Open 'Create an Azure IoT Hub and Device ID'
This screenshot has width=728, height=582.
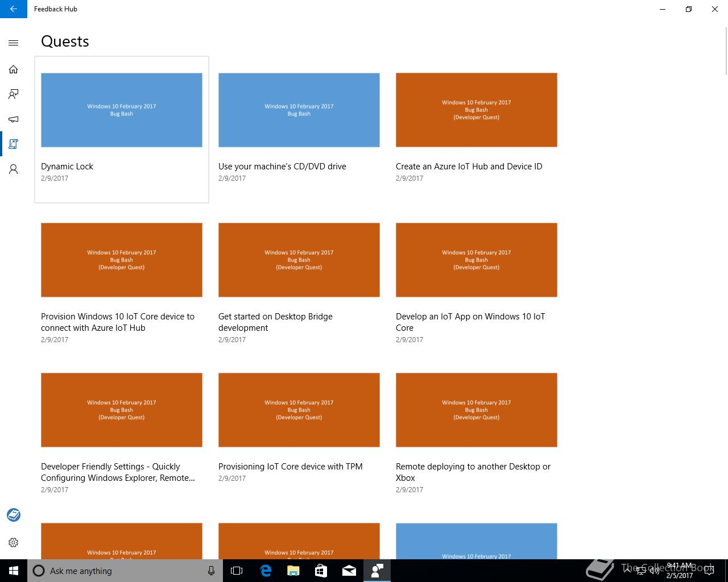tap(469, 167)
